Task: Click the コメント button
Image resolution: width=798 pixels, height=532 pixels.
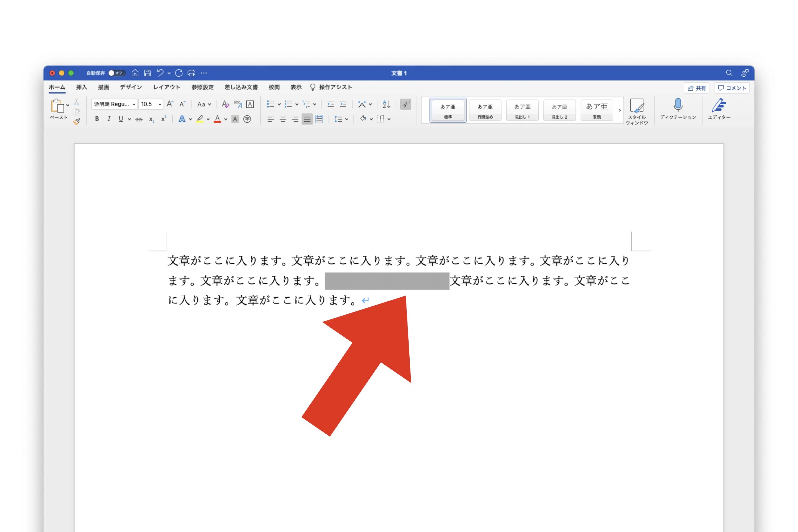Action: click(732, 88)
